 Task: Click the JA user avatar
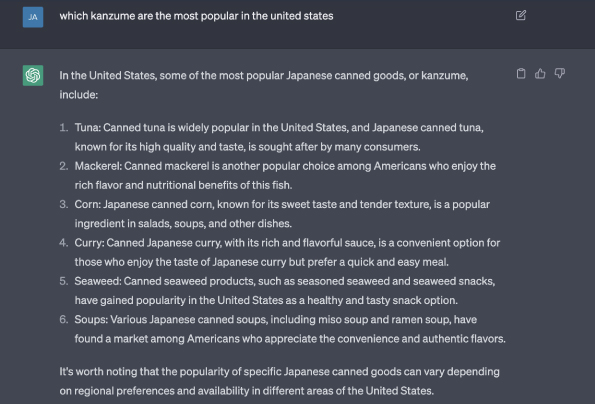click(x=33, y=17)
